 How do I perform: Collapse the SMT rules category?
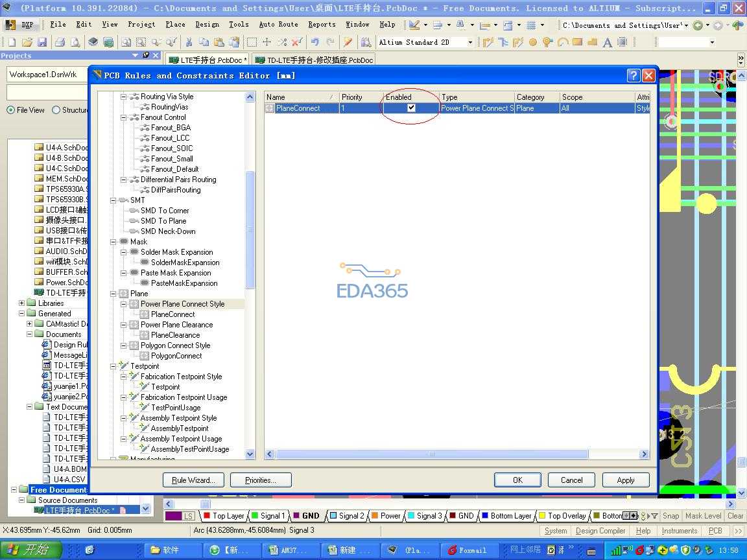click(x=113, y=200)
